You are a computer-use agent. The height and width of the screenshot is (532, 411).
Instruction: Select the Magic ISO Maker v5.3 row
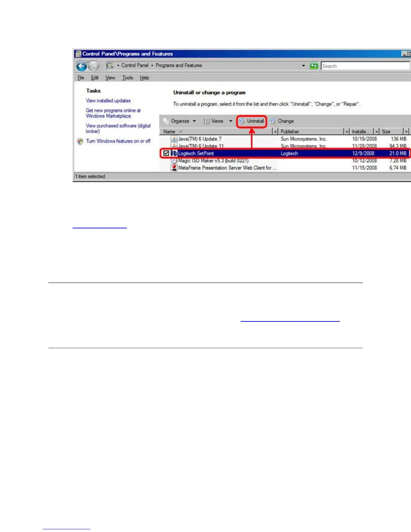click(285, 161)
